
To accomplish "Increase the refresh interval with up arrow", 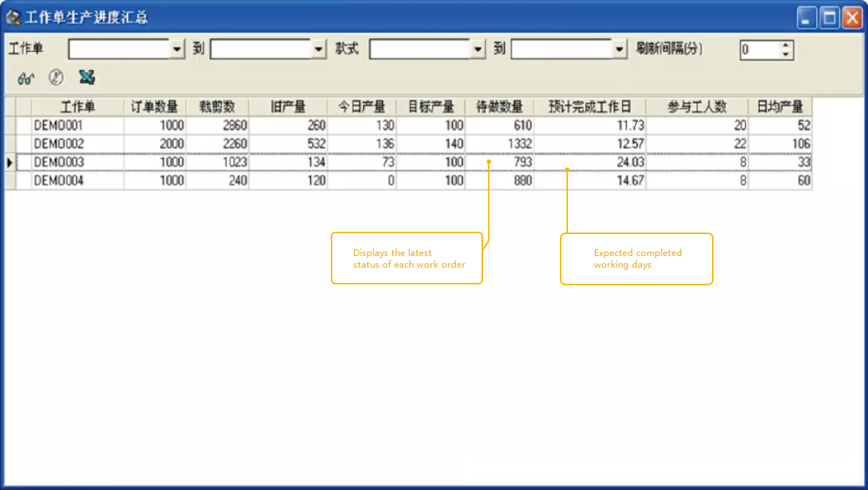I will (786, 45).
